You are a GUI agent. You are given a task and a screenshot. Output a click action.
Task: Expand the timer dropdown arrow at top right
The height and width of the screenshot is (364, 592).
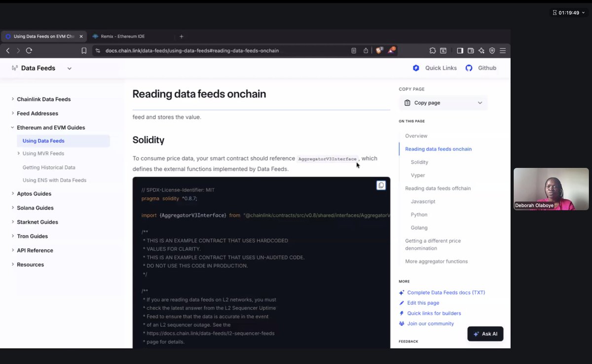(583, 13)
